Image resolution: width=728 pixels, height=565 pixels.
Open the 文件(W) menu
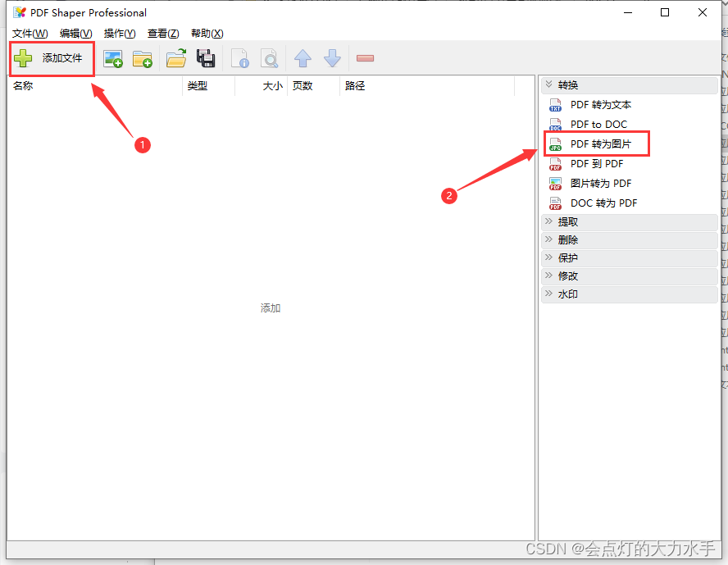(x=30, y=34)
